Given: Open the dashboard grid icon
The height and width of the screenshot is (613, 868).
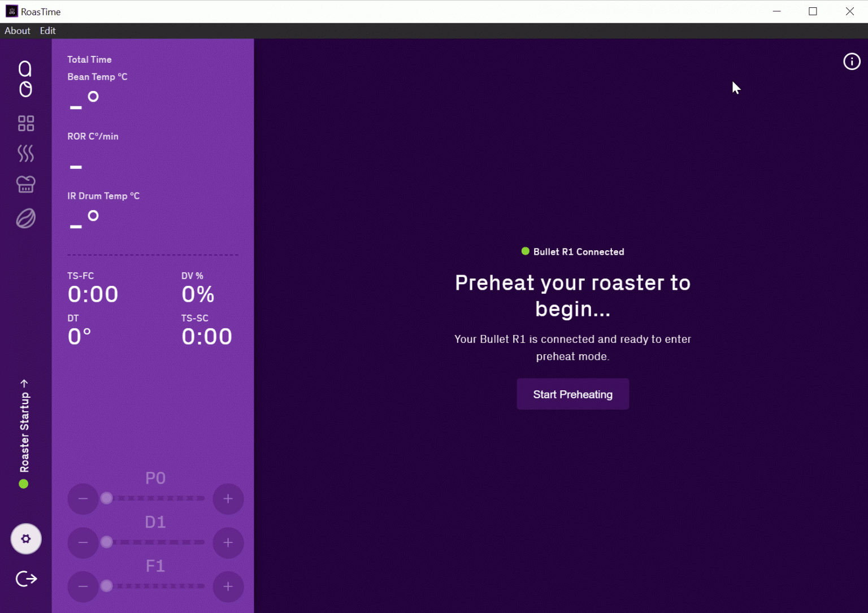Looking at the screenshot, I should point(26,123).
